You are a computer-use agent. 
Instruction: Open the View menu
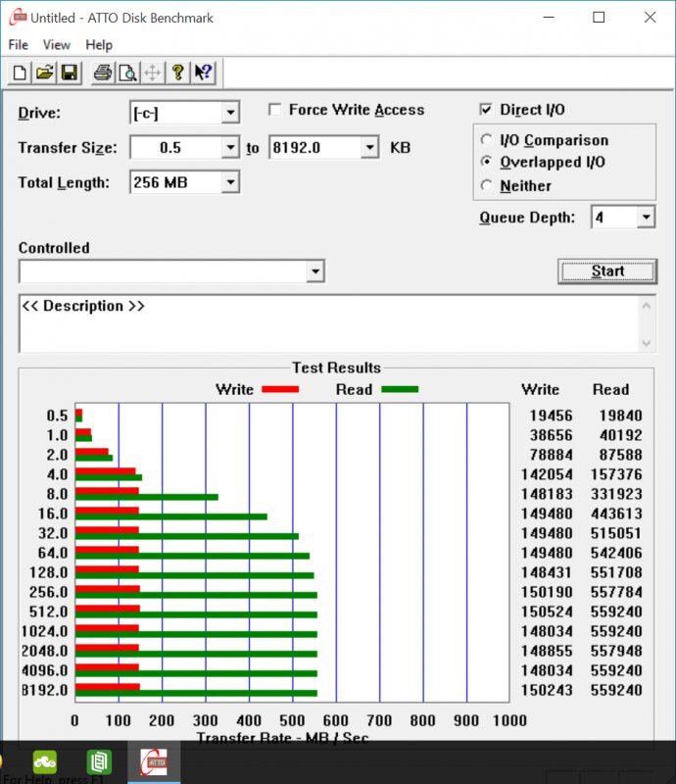pyautogui.click(x=57, y=45)
